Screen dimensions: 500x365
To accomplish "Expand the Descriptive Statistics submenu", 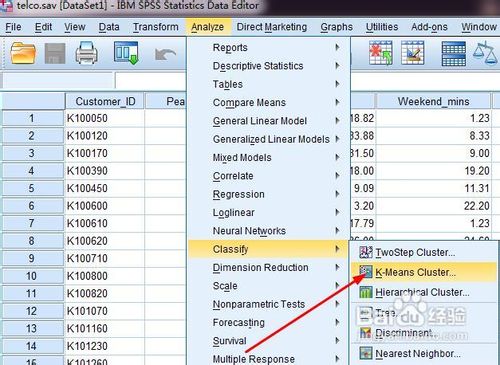I will pos(269,66).
